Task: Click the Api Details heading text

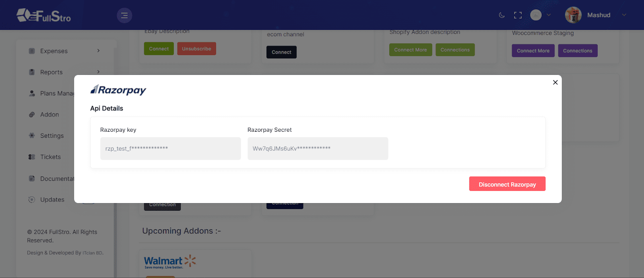Action: (107, 108)
